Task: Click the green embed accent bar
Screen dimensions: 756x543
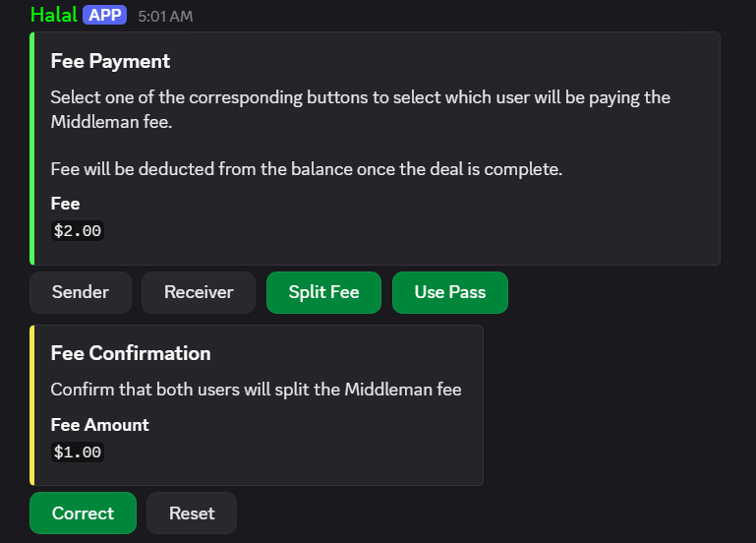Action: tap(32, 148)
